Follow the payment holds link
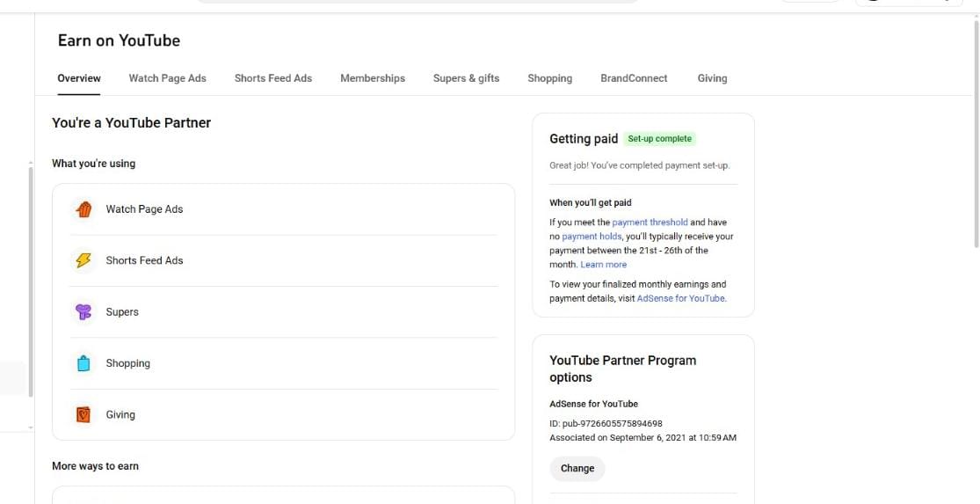Image resolution: width=980 pixels, height=504 pixels. click(592, 237)
